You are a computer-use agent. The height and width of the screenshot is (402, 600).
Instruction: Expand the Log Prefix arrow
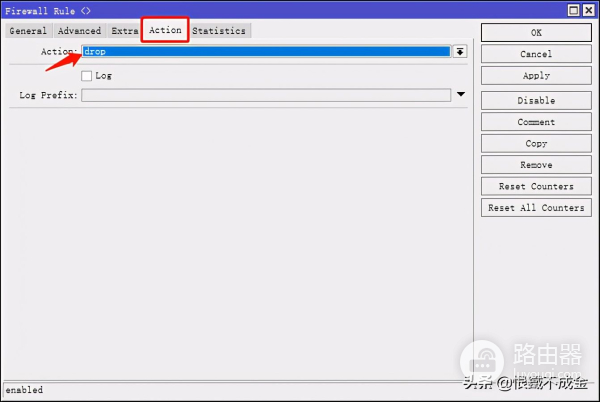(461, 94)
